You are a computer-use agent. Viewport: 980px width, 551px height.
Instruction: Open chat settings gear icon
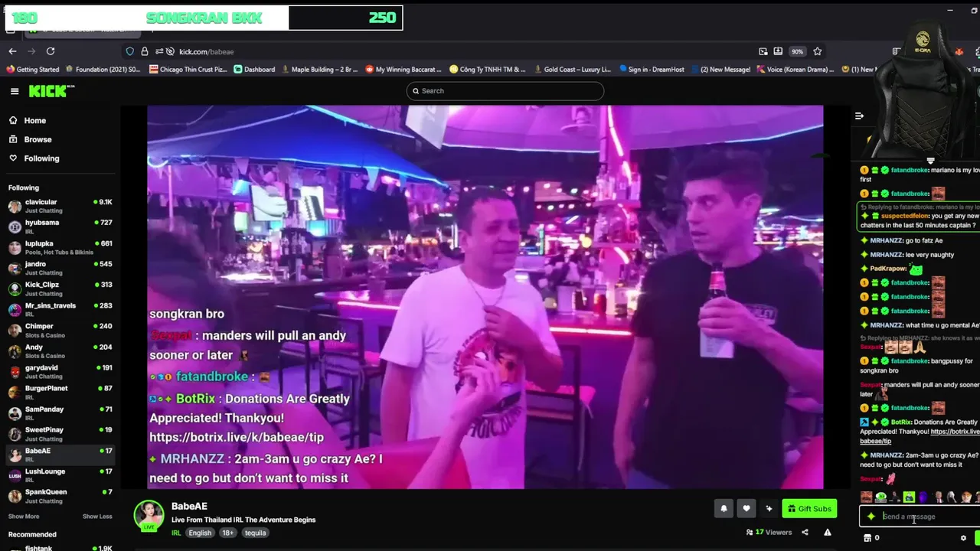(963, 538)
